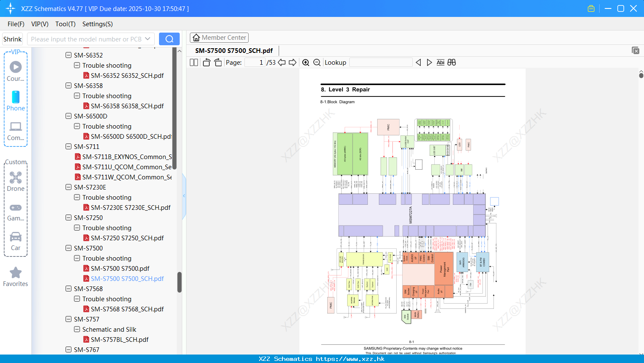Click the model tree vertical scrollbar thumb

point(179,282)
